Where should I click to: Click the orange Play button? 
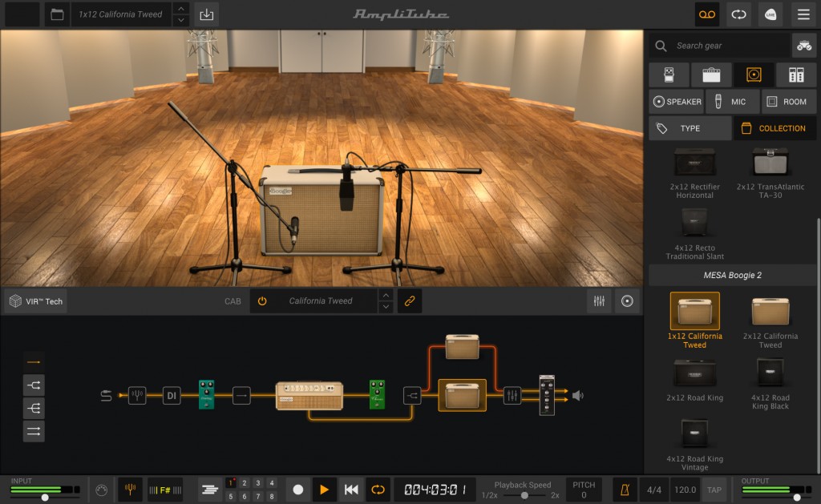(x=324, y=490)
